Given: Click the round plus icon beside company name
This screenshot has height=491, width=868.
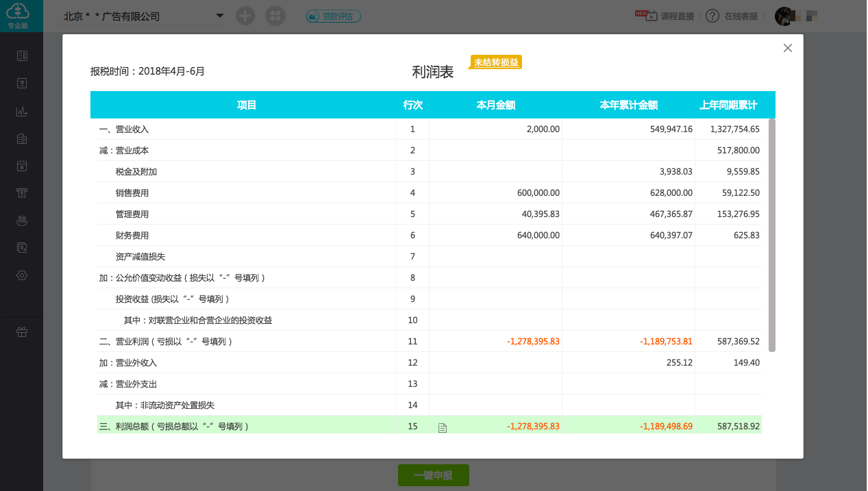Looking at the screenshot, I should coord(245,16).
